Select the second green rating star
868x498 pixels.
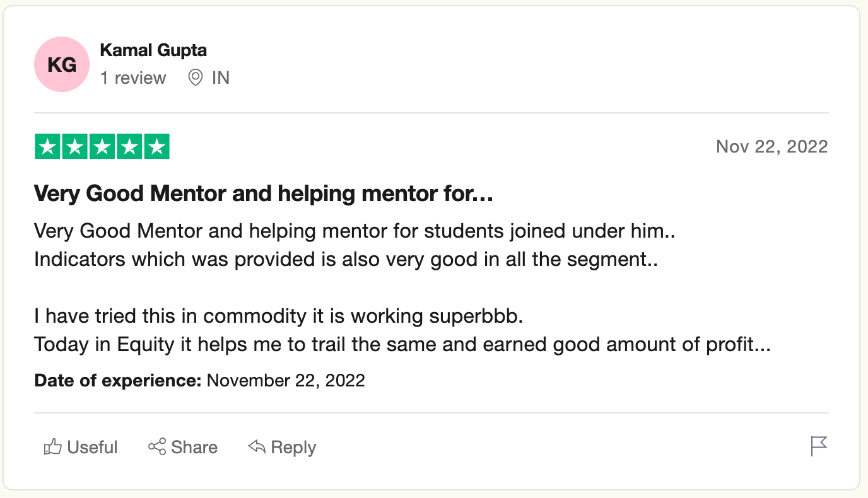(74, 147)
